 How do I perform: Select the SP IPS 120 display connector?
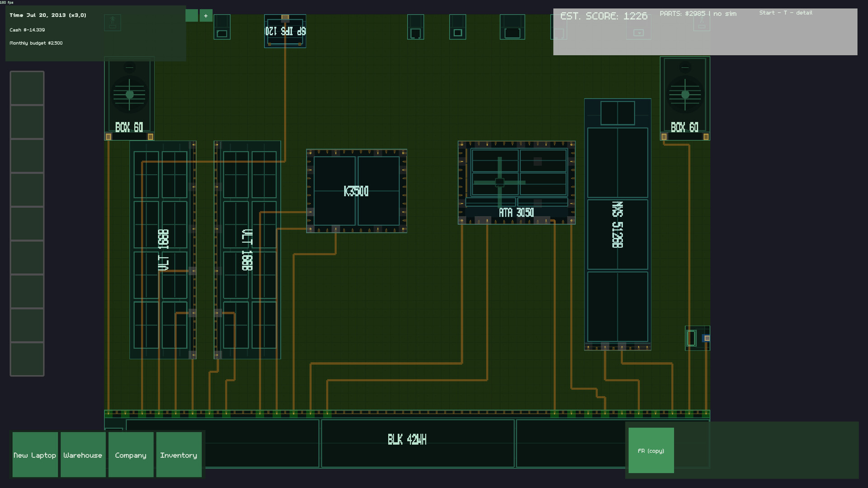pos(285,31)
